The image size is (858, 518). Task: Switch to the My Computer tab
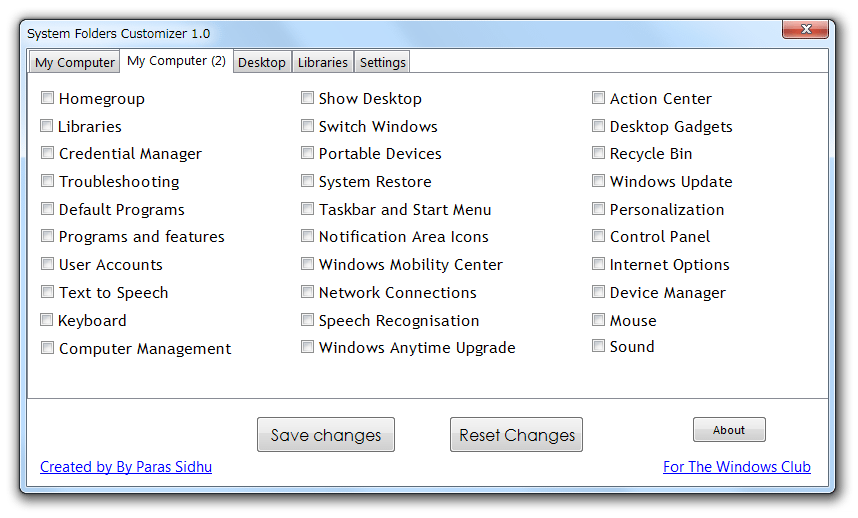point(74,62)
